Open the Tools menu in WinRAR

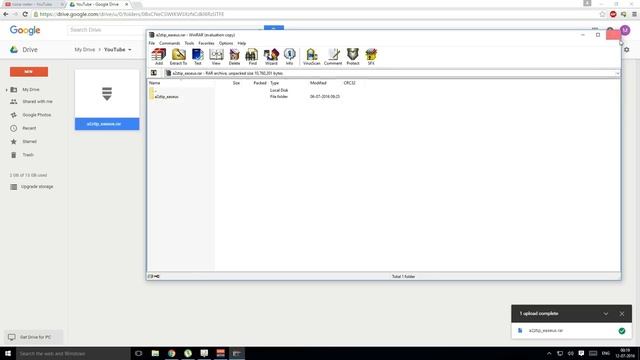189,43
